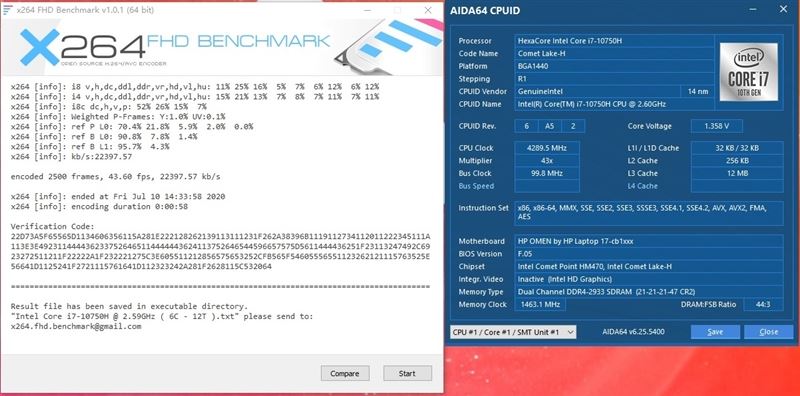Click the Memory Clock value 1463.1 MHz
Image resolution: width=800 pixels, height=396 pixels.
(540, 305)
